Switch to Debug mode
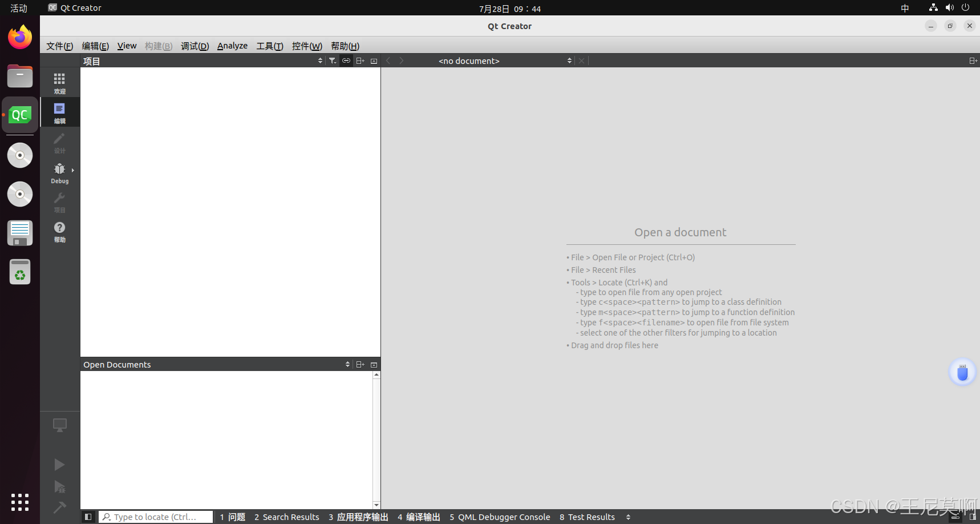This screenshot has width=980, height=524. pyautogui.click(x=59, y=173)
